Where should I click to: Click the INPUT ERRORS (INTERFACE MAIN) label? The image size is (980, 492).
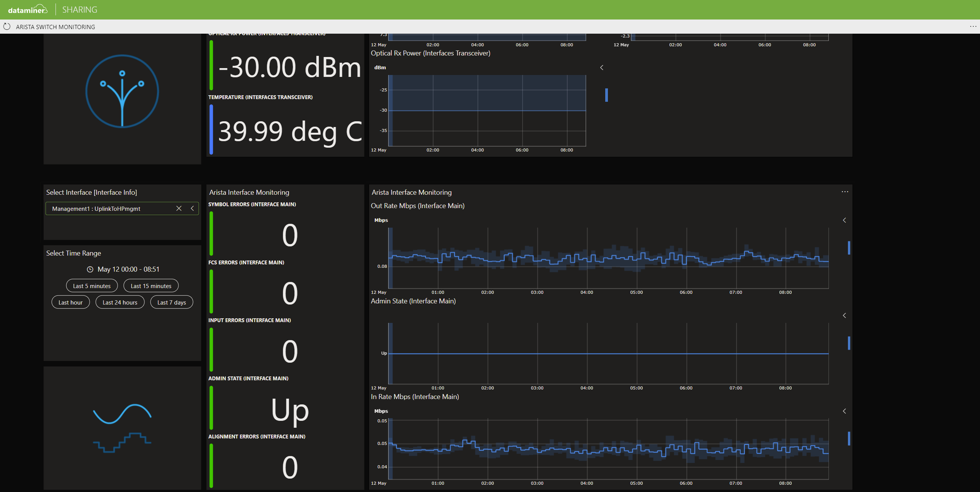coord(250,320)
